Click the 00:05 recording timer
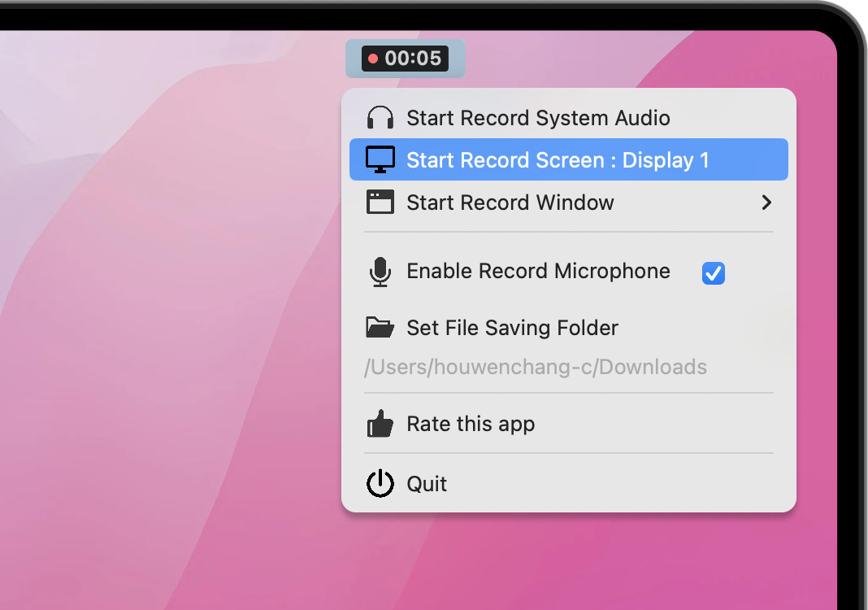 [x=406, y=58]
